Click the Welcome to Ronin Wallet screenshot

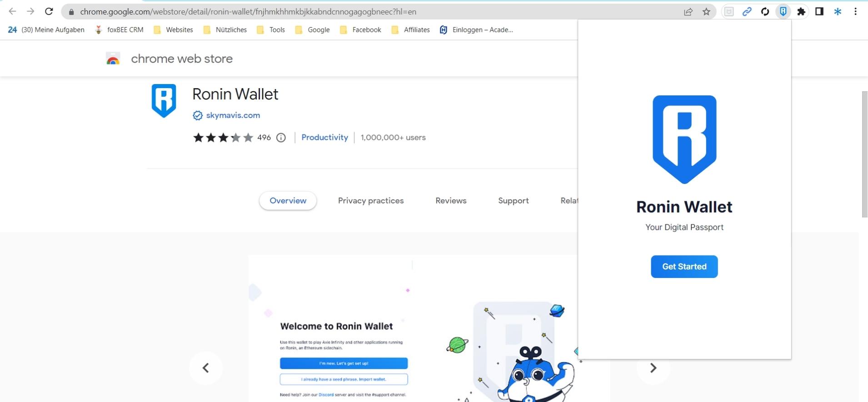[413, 328]
